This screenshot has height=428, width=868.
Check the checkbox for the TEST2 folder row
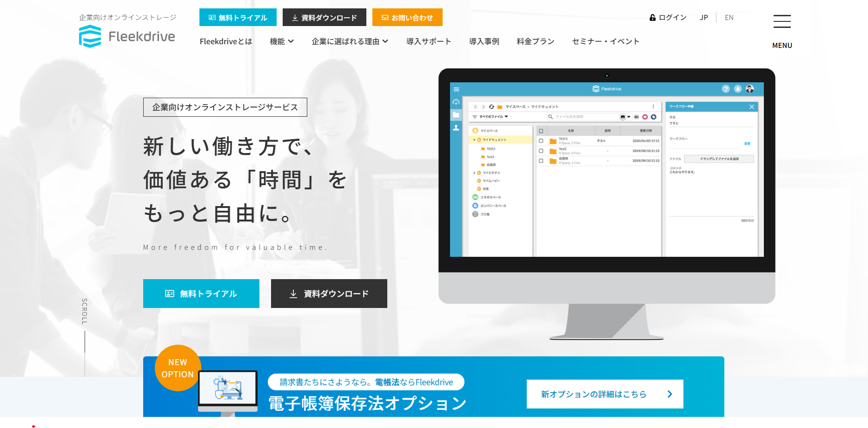(x=541, y=140)
